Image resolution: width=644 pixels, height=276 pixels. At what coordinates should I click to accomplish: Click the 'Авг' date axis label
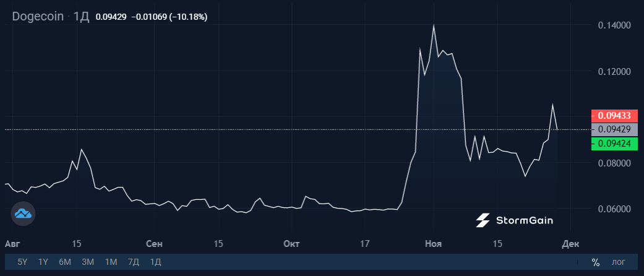(x=12, y=244)
